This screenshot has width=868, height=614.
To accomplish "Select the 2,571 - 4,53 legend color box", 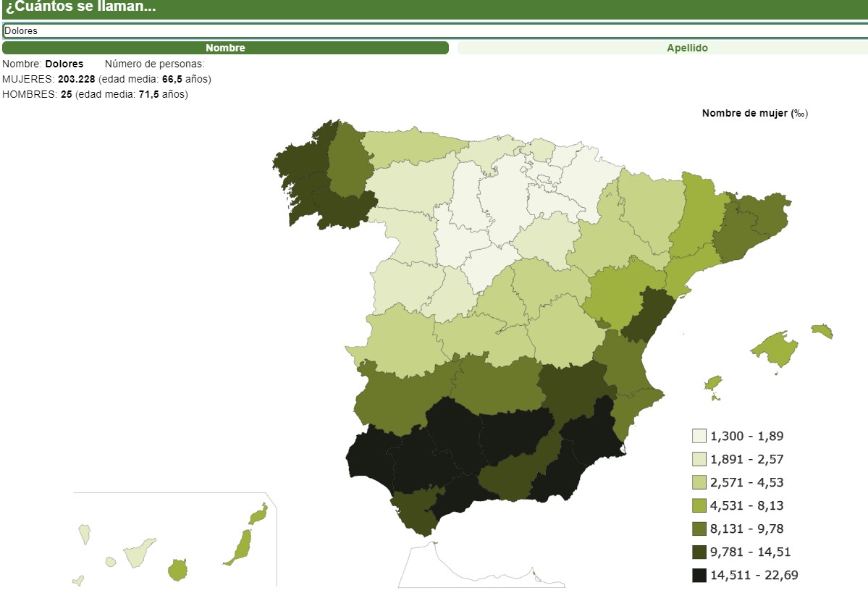I will 699,482.
